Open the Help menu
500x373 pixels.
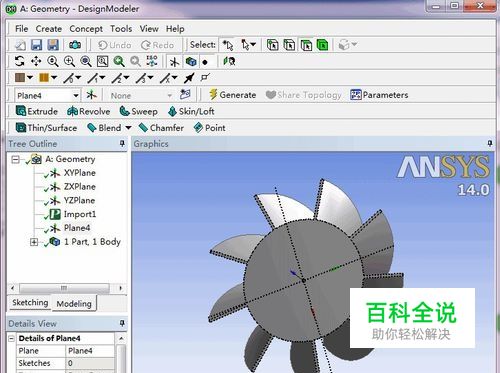[x=175, y=29]
